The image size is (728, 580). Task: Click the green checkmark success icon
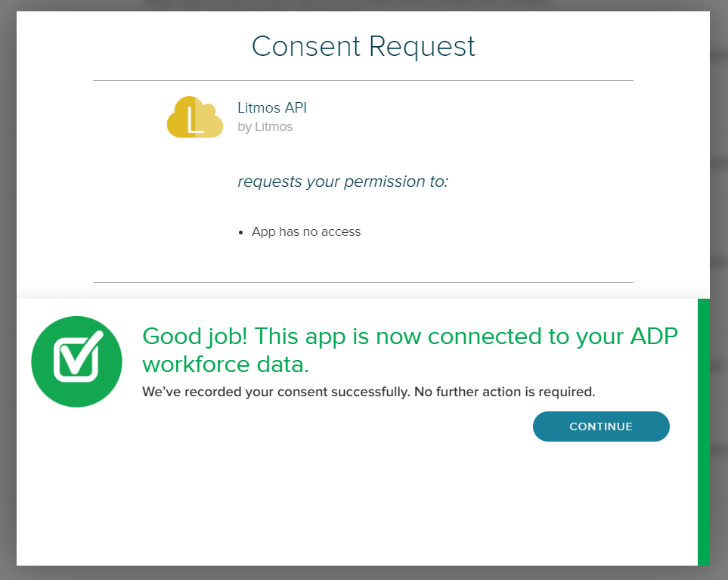[x=76, y=361]
